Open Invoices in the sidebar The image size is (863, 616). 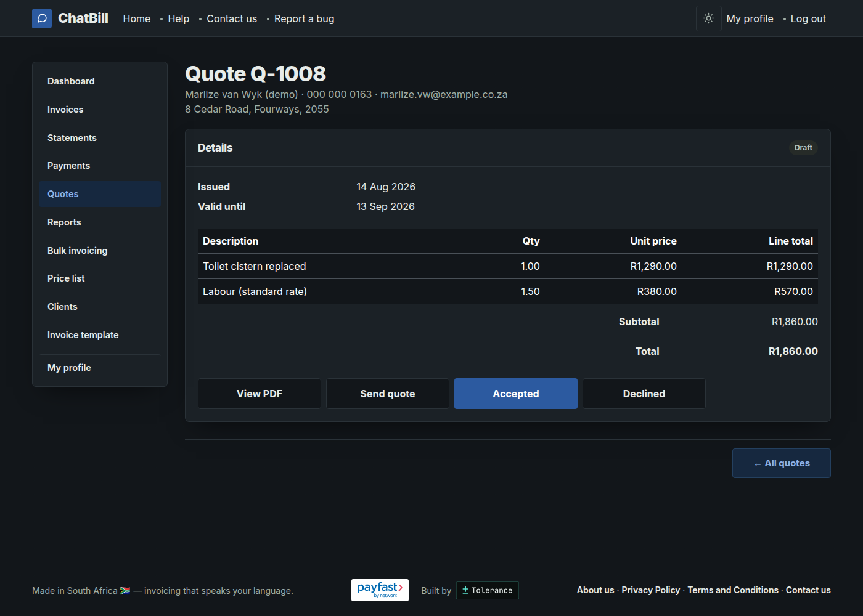pos(100,110)
